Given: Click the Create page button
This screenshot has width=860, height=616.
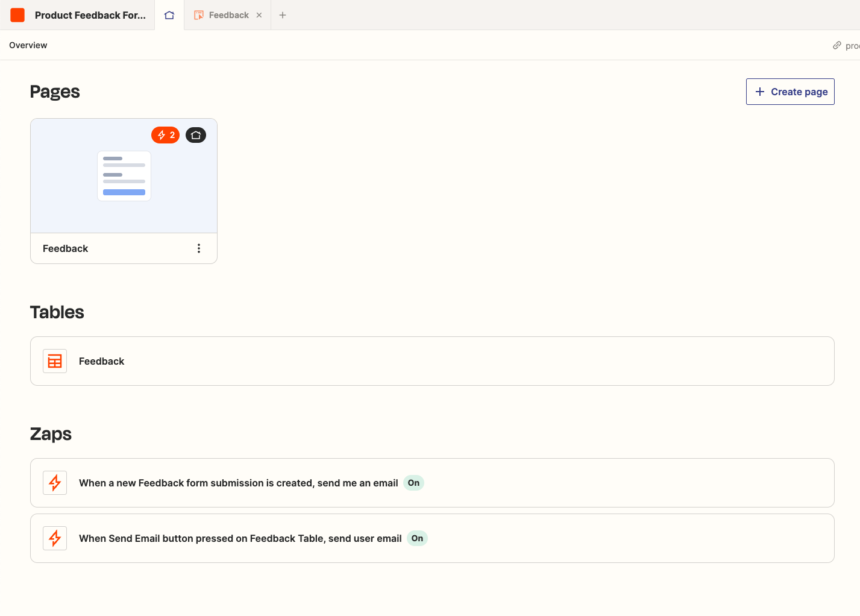Looking at the screenshot, I should tap(790, 92).
